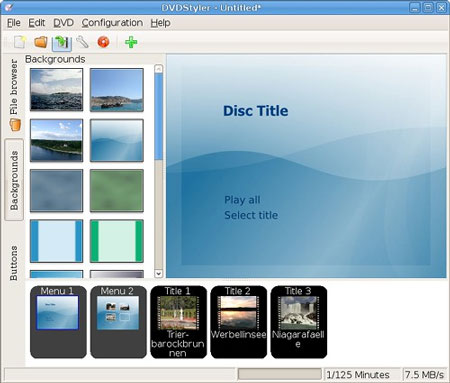Open the File menu
Image resolution: width=450 pixels, height=383 pixels.
click(14, 23)
